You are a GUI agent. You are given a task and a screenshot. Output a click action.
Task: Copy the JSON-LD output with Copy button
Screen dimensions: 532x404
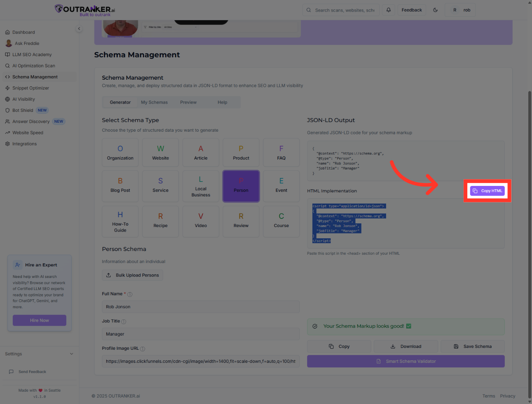(339, 346)
